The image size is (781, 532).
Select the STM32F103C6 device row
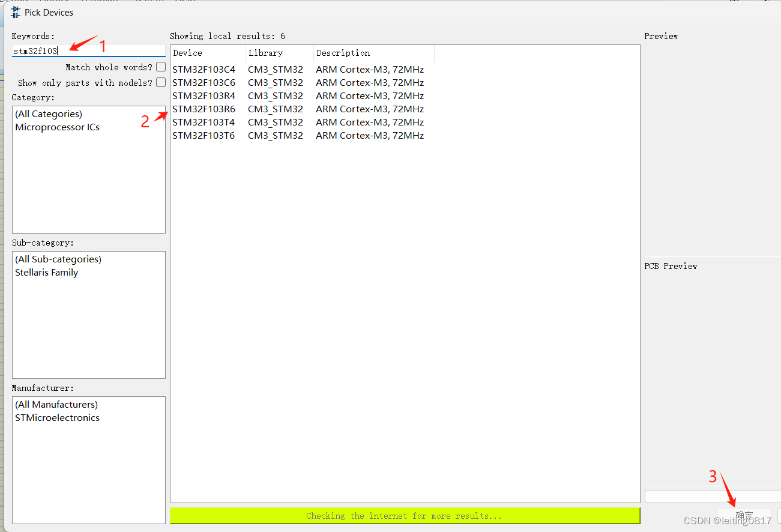(204, 82)
